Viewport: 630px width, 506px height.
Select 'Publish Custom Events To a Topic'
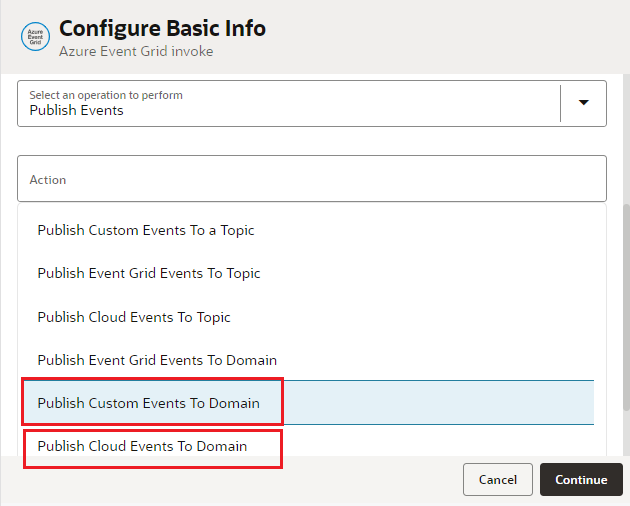point(146,230)
